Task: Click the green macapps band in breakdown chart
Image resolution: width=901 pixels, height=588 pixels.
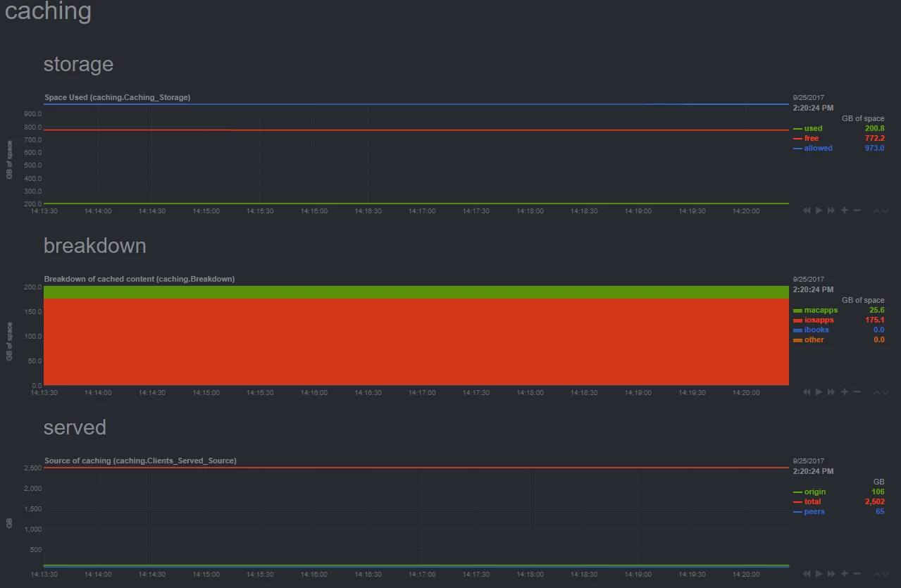Action: coord(416,292)
